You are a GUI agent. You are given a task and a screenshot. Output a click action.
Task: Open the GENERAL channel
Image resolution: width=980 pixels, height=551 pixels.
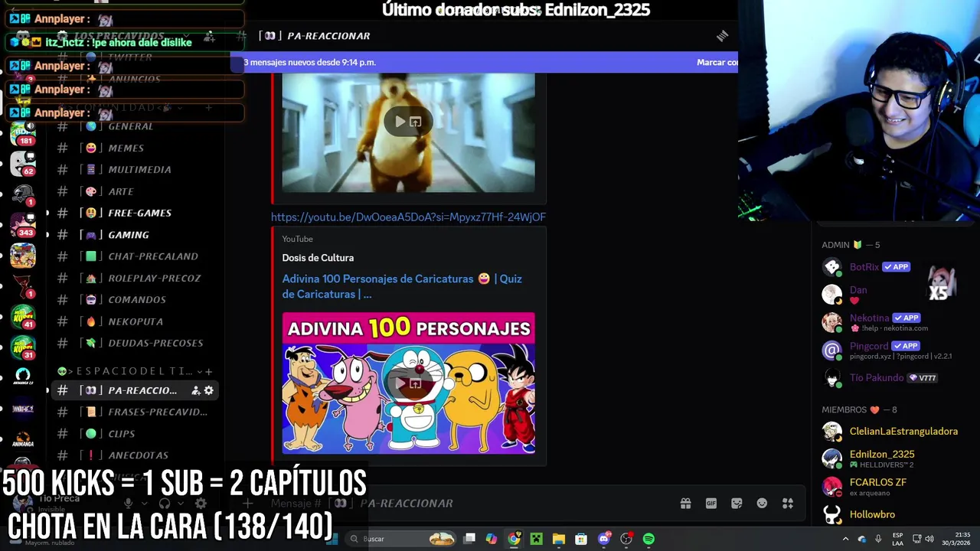pyautogui.click(x=135, y=126)
